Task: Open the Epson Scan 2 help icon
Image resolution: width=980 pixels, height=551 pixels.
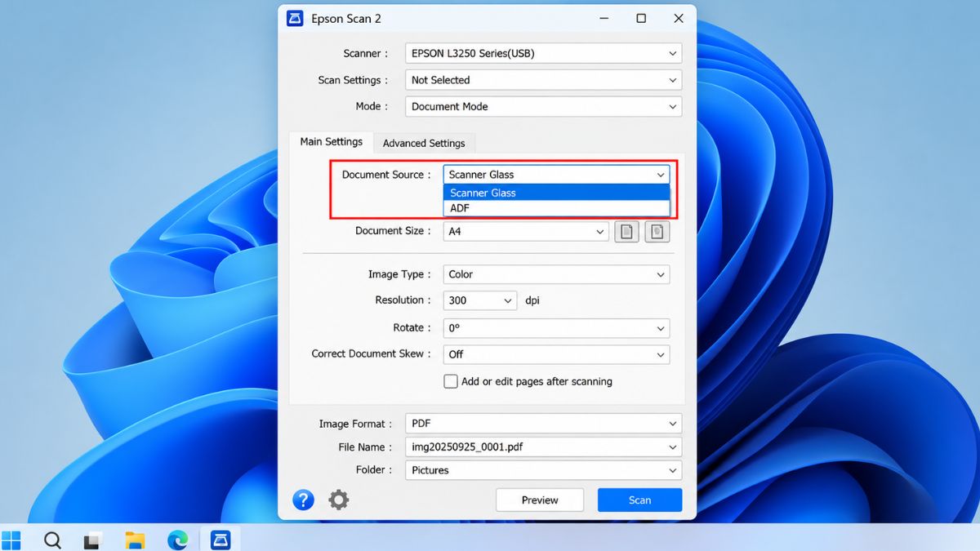Action: click(303, 500)
